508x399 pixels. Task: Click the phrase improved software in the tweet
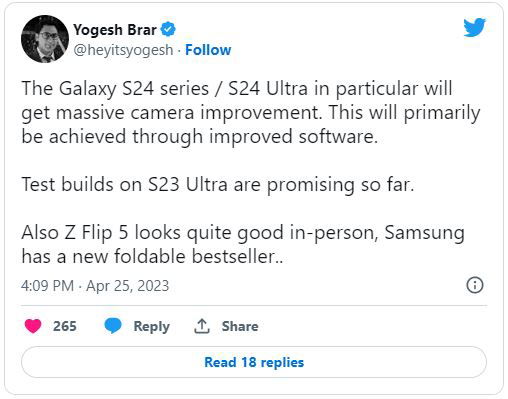coord(293,137)
